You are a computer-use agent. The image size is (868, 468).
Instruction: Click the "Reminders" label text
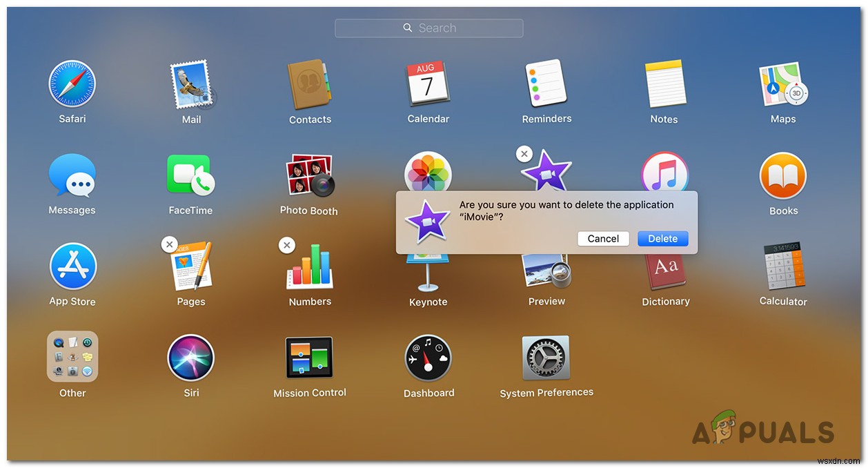tap(546, 119)
